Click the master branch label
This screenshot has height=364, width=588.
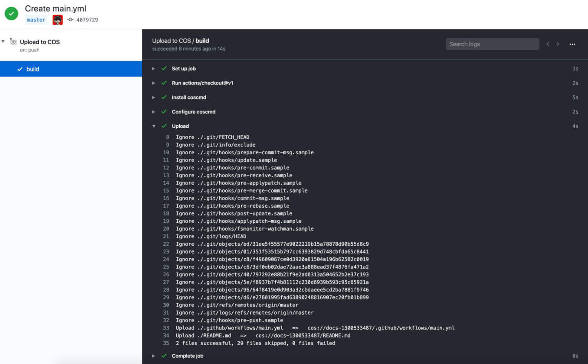click(x=36, y=19)
